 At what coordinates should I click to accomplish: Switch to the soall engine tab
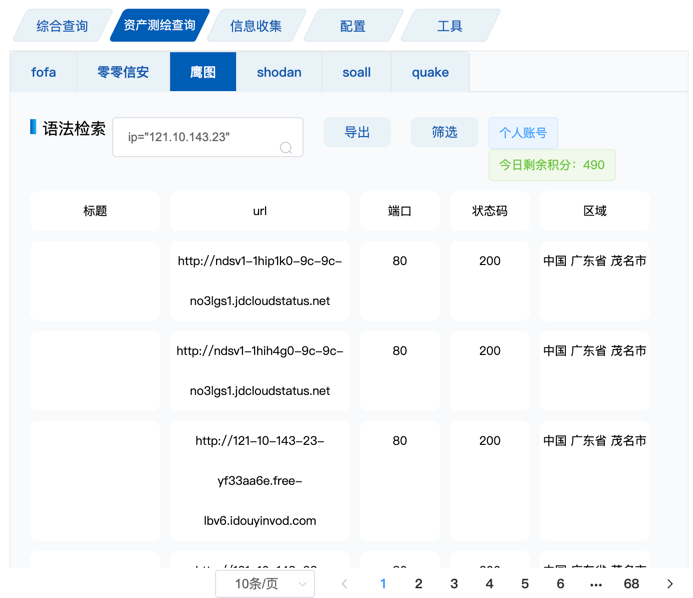357,72
